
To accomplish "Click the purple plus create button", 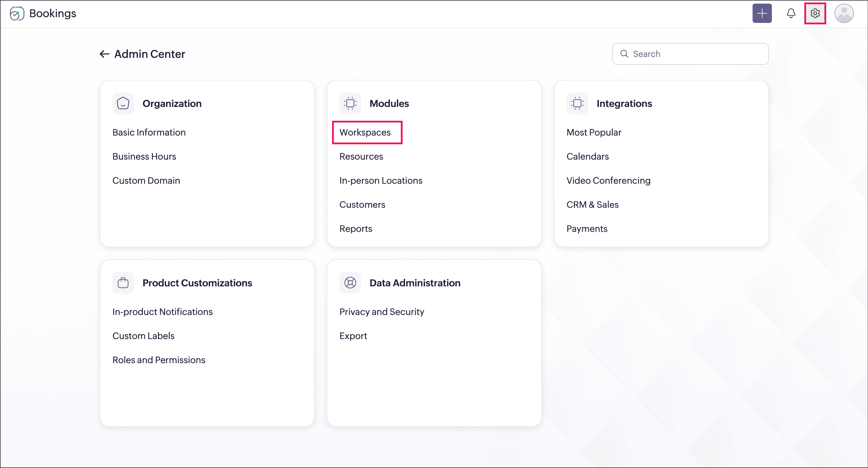I will click(x=762, y=14).
